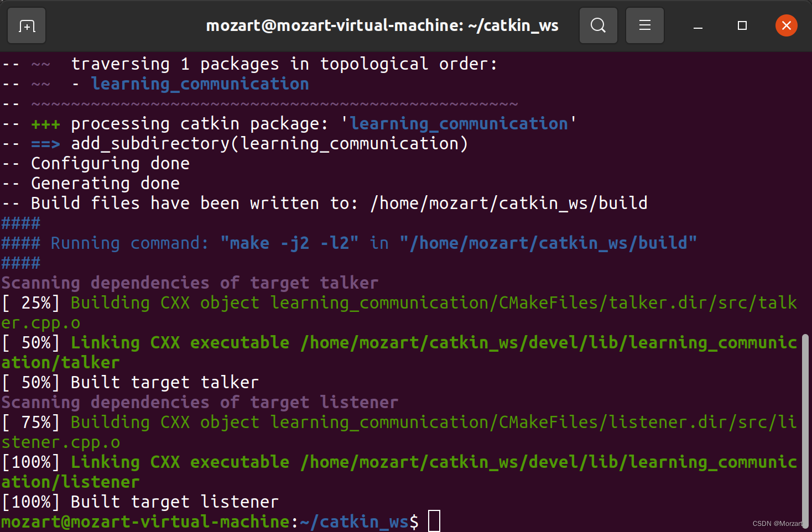Click '[ 50%] Built target talker'
This screenshot has height=532, width=812.
click(x=130, y=383)
